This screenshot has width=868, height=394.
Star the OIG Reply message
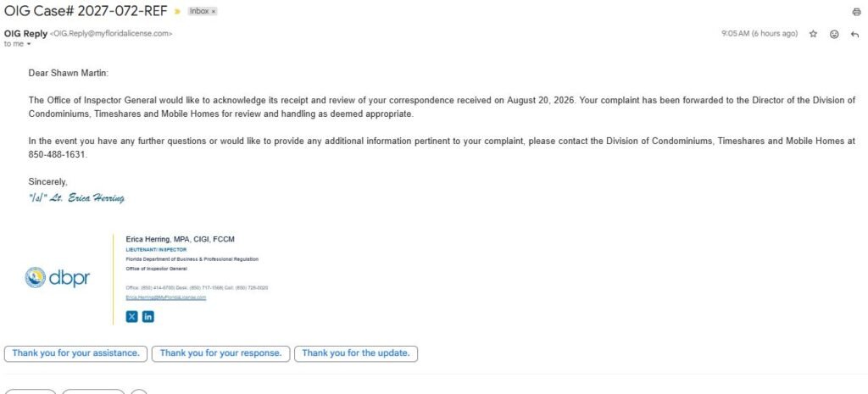[813, 34]
